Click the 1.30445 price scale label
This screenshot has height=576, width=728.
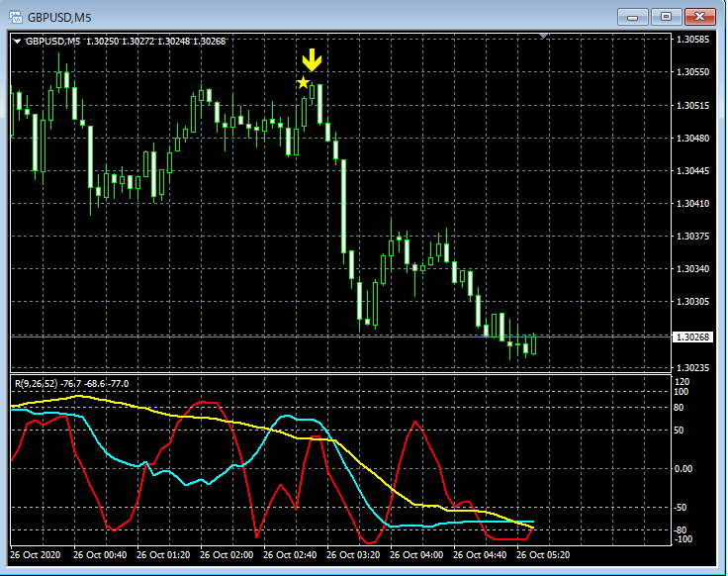(692, 171)
